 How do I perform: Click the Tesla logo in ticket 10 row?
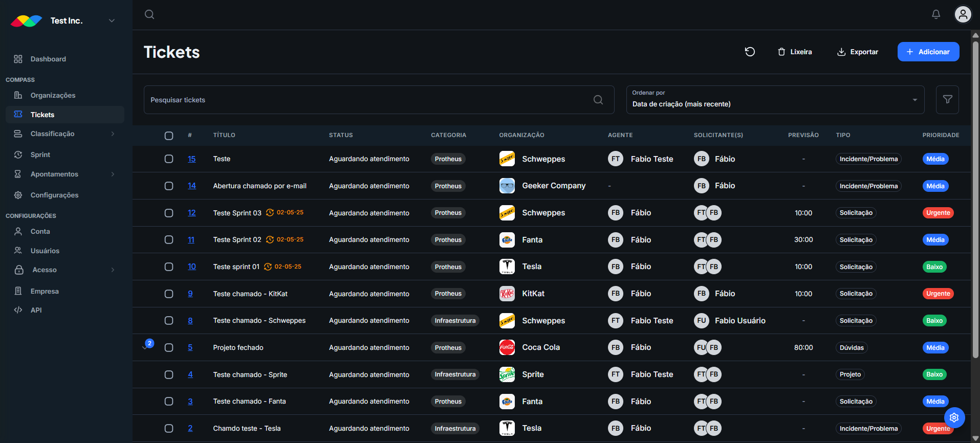click(507, 267)
